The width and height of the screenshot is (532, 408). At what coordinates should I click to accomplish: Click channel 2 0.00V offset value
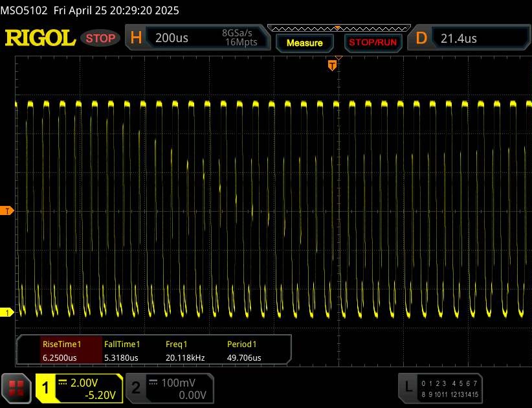coord(192,395)
